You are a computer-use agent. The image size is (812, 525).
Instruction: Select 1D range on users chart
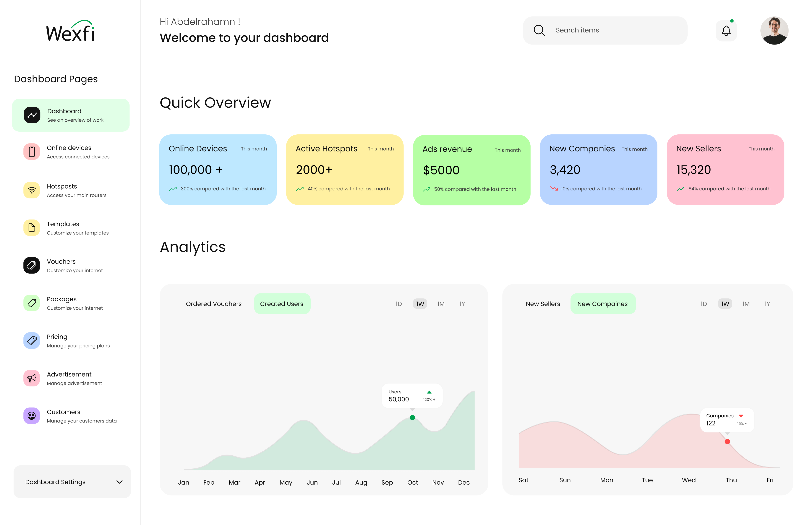399,304
